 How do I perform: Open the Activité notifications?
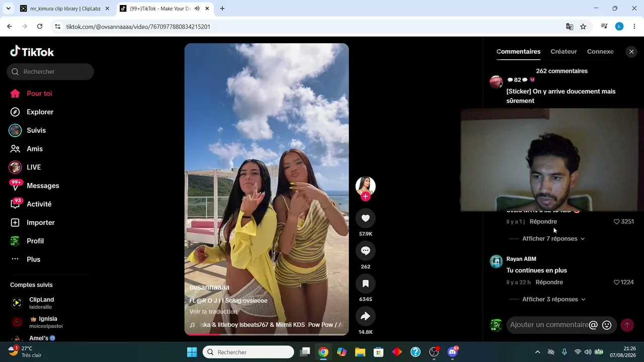click(x=31, y=204)
